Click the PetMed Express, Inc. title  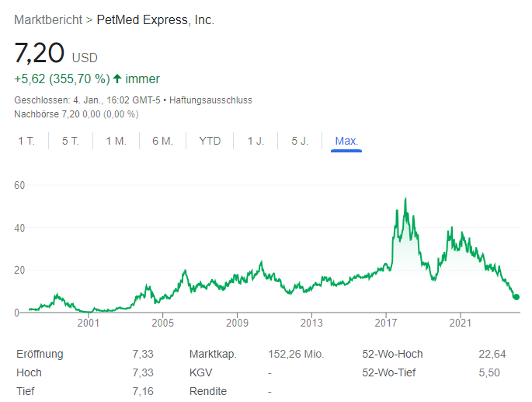[155, 19]
